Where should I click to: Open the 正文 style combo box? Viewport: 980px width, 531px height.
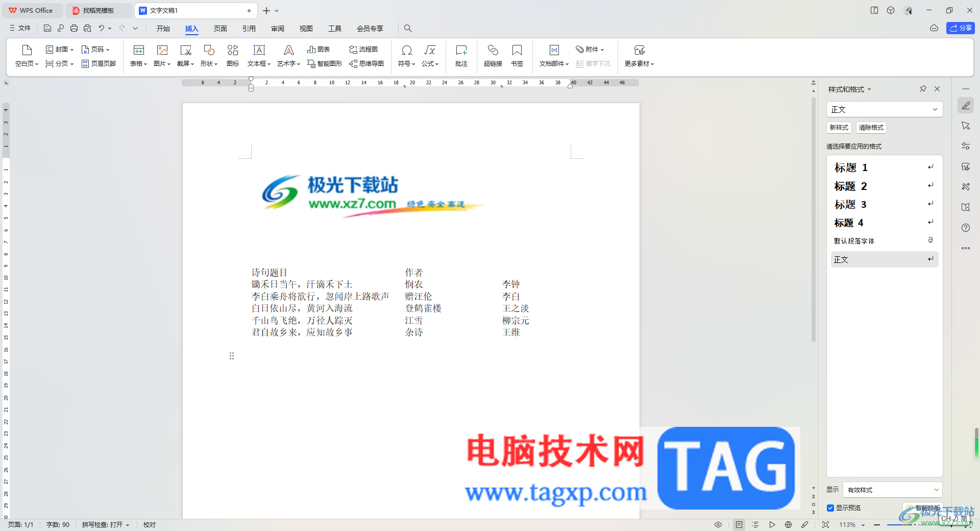pos(884,109)
